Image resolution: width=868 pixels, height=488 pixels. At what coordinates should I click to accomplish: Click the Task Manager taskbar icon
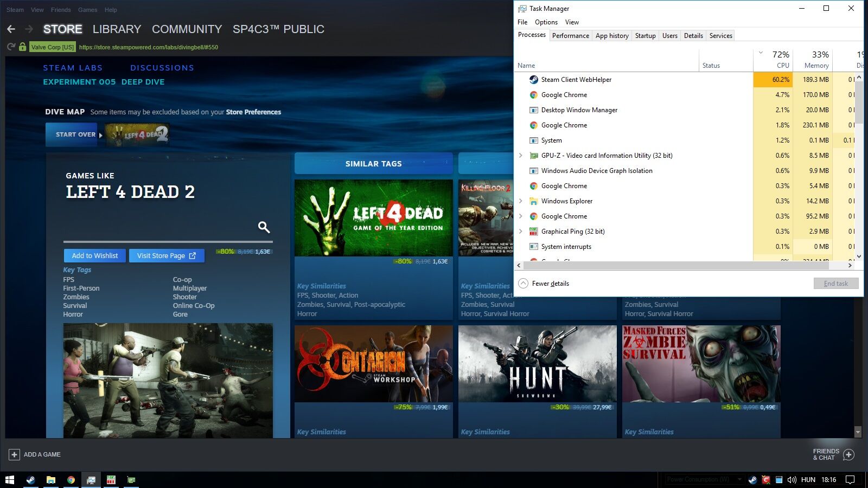[x=91, y=480]
